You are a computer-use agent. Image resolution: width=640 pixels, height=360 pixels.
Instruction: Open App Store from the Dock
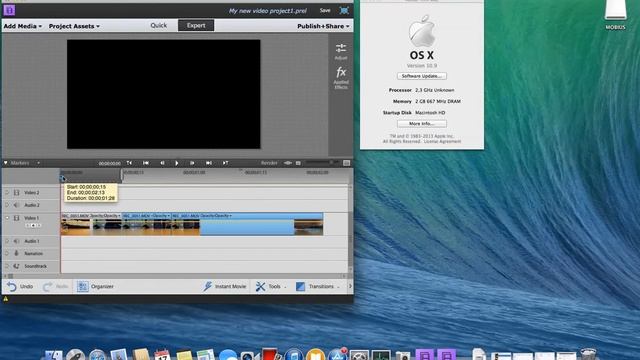click(x=338, y=354)
